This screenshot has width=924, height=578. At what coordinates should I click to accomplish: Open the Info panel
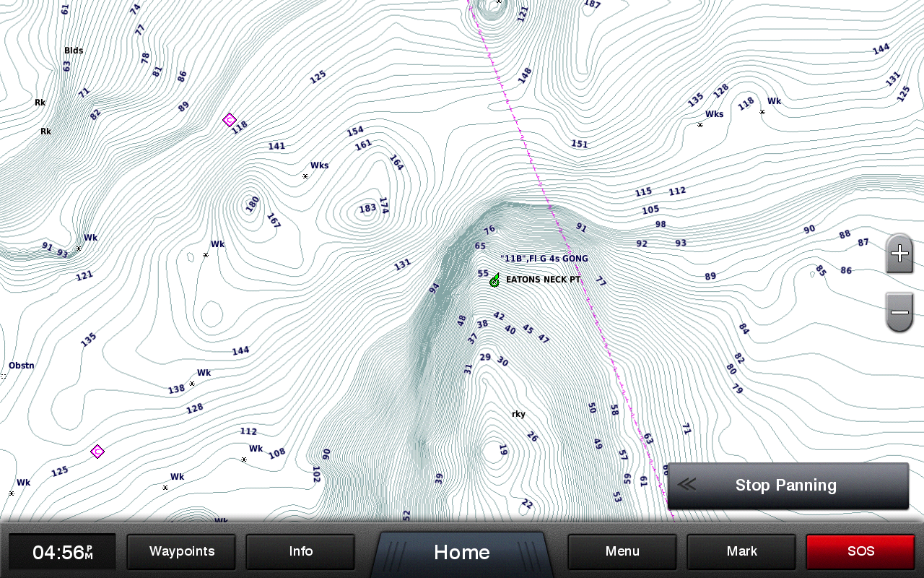point(300,552)
